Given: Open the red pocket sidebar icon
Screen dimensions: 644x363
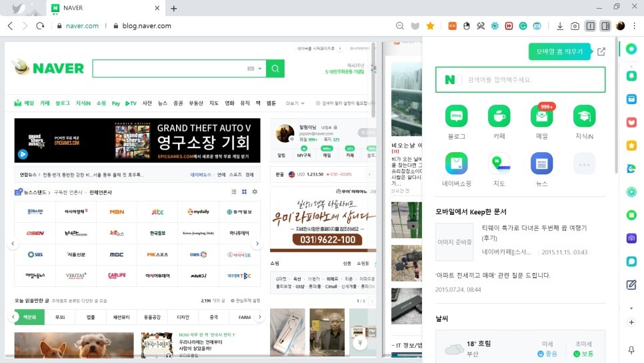Looking at the screenshot, I should point(631,122).
